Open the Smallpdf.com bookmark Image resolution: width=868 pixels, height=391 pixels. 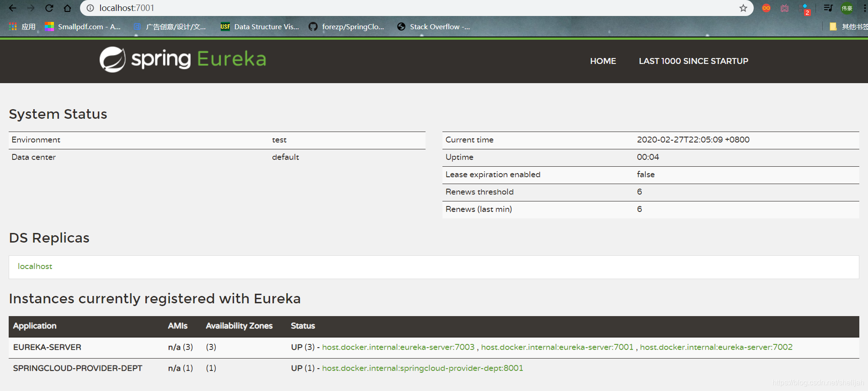83,26
